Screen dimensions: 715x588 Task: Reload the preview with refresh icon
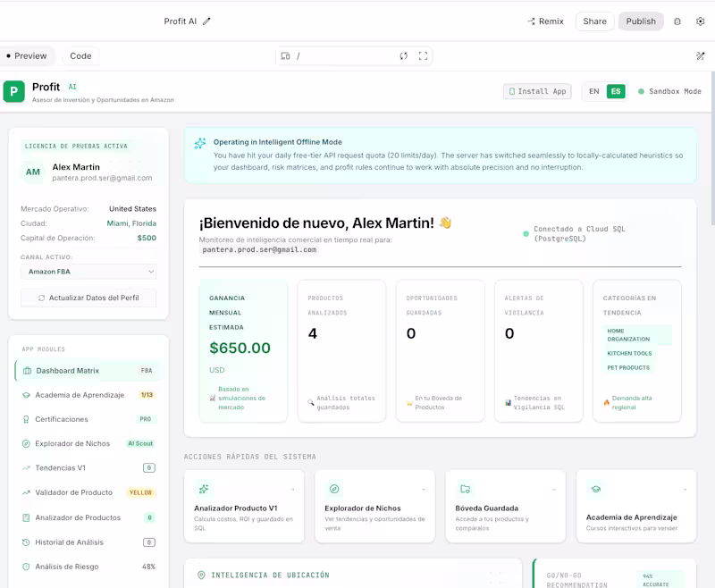404,56
